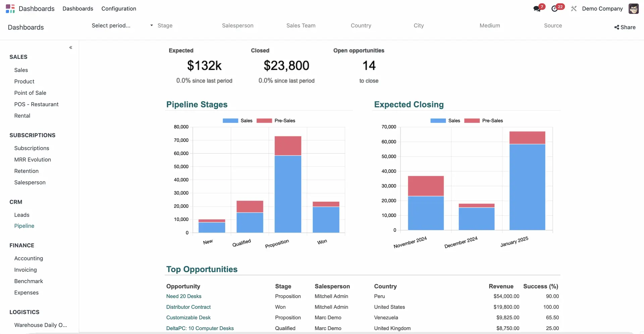Select the Leads dashboard in sidebar

click(x=22, y=215)
